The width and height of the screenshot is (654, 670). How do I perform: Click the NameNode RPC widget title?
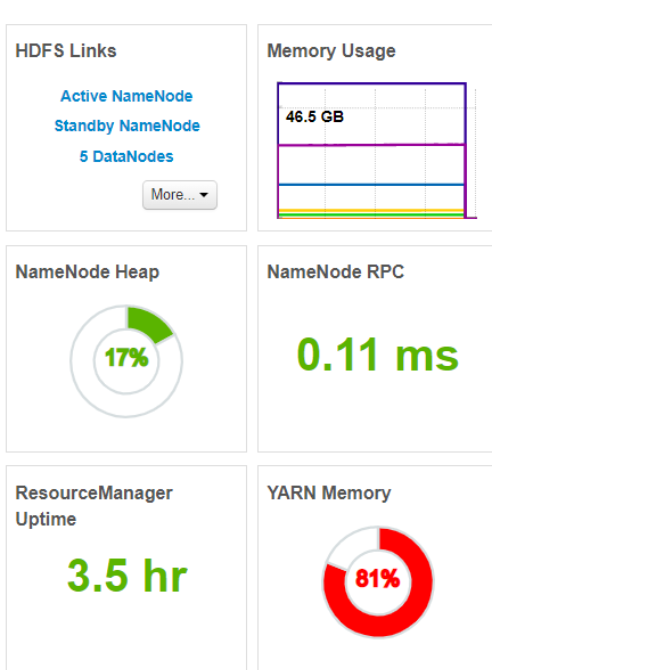335,272
